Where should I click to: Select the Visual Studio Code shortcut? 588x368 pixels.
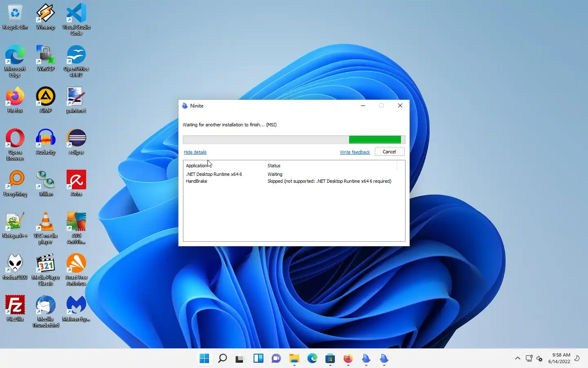[x=76, y=20]
